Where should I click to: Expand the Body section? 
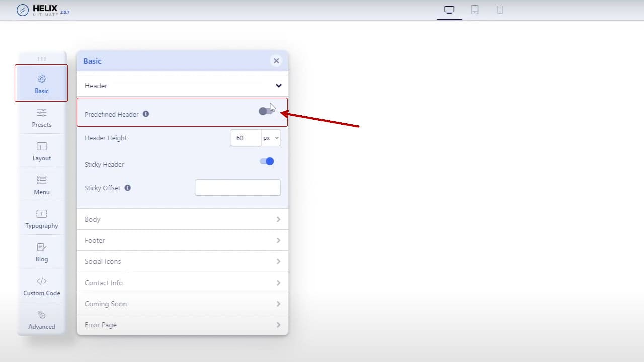pos(183,219)
